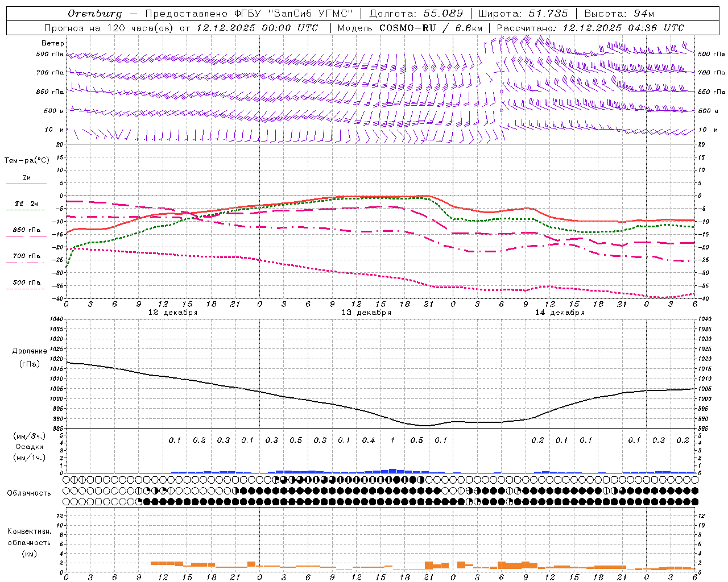Screen dimensions: 728x582
Task: Click the 'Рассчитано: 12.12.2025 04:36 UTC' timestamp
Action: (590, 28)
